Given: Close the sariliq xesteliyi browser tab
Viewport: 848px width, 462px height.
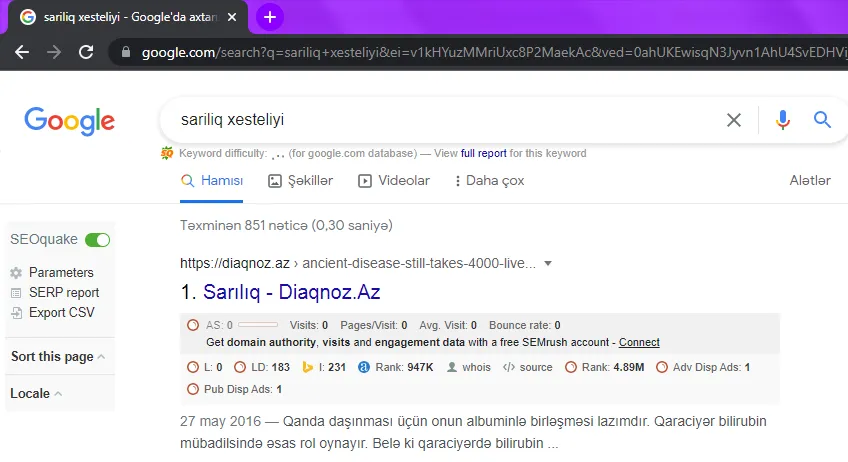Looking at the screenshot, I should [232, 17].
